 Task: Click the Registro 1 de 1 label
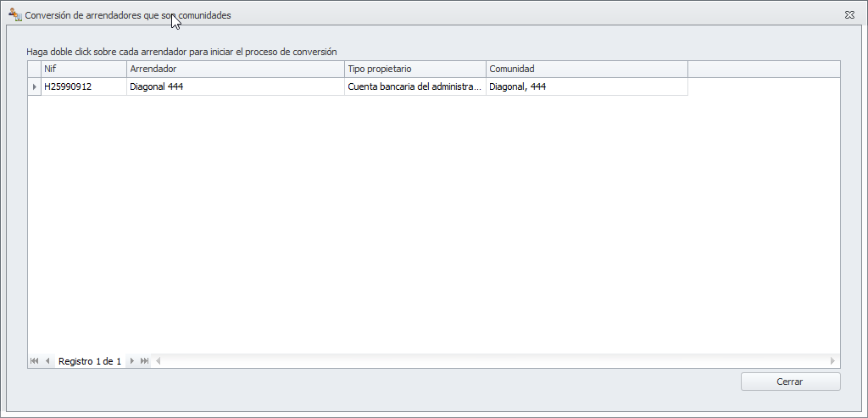point(90,361)
